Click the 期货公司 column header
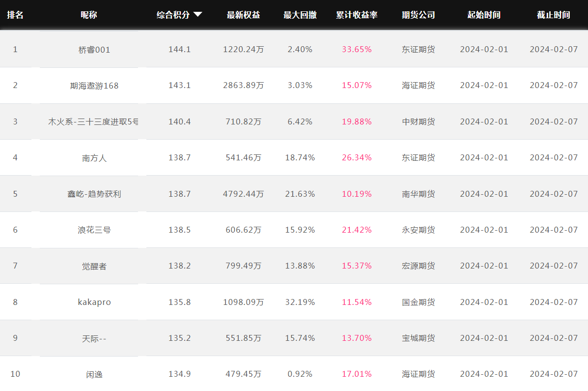 419,15
